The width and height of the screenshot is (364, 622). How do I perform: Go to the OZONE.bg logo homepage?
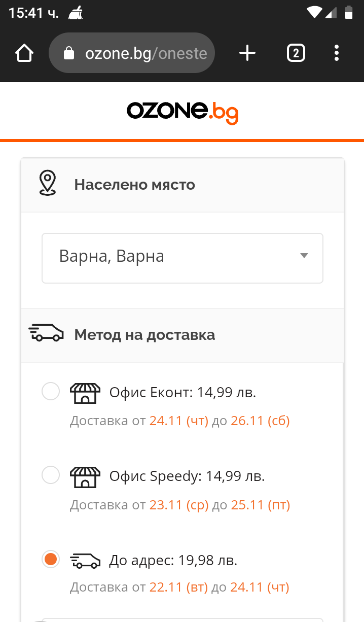[182, 112]
